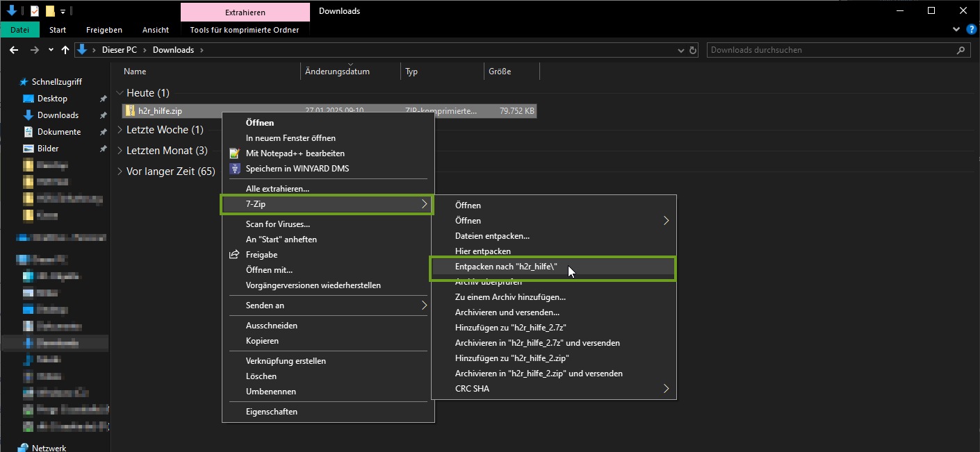Click the up-directory arrow icon

(x=65, y=50)
